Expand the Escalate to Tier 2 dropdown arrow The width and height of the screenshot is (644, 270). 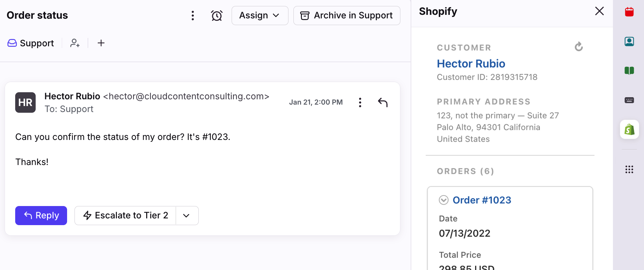click(x=187, y=216)
